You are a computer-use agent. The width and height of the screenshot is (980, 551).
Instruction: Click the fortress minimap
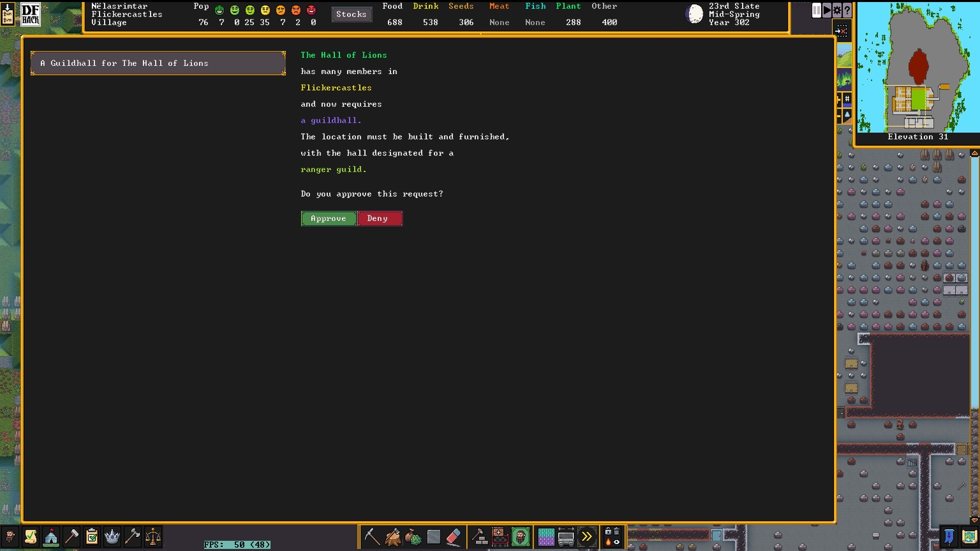(x=917, y=67)
